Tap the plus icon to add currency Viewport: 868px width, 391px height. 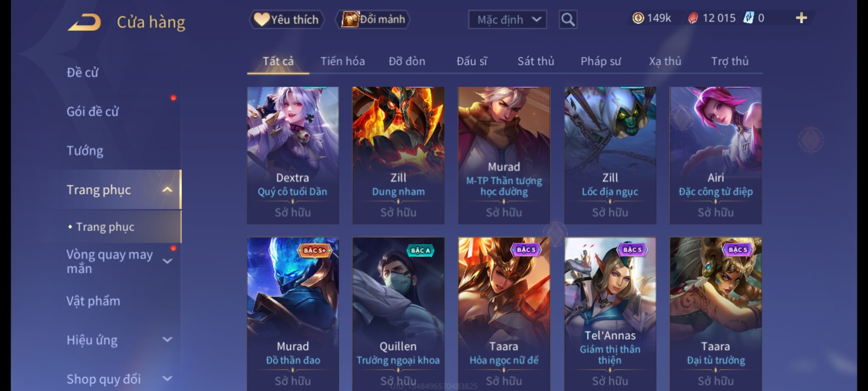click(x=801, y=18)
